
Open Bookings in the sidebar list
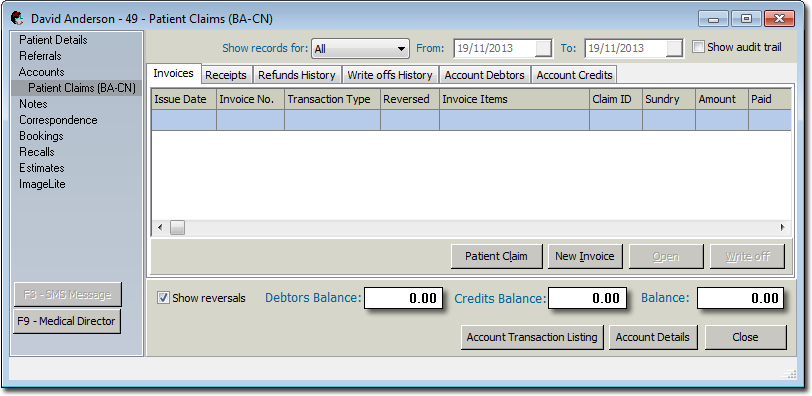point(41,136)
